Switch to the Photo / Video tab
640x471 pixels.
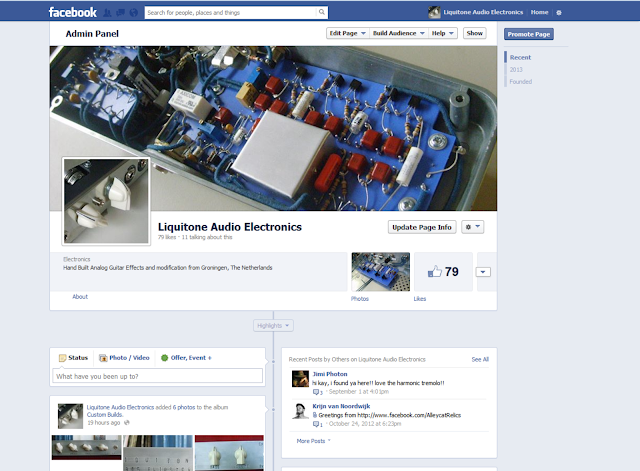[x=124, y=358]
